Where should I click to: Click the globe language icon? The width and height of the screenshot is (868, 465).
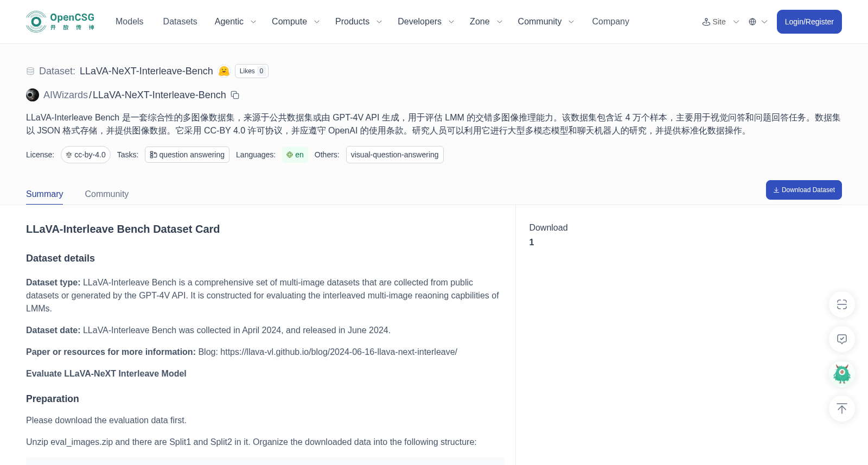click(752, 22)
